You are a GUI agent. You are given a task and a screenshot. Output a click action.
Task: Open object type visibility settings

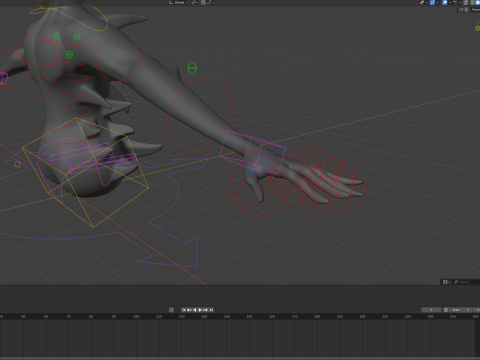pos(423,2)
